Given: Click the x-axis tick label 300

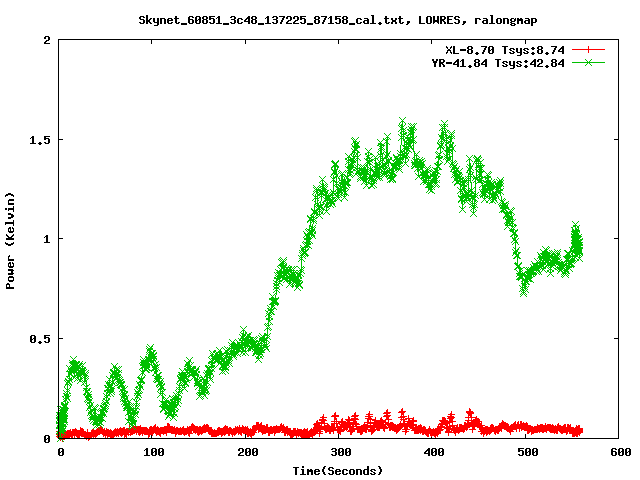Looking at the screenshot, I should (340, 452).
